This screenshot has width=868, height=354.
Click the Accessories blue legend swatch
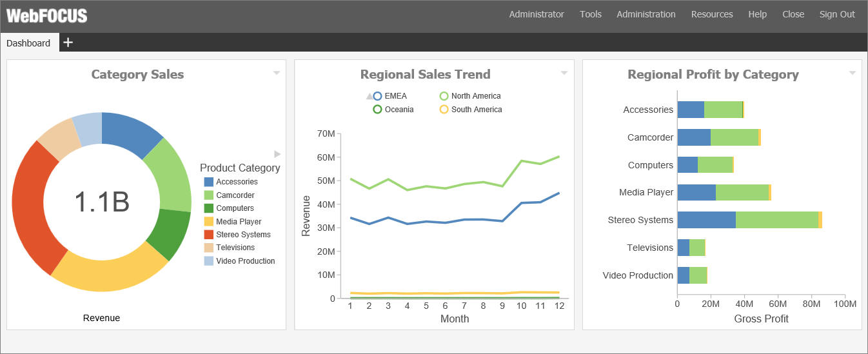click(209, 182)
